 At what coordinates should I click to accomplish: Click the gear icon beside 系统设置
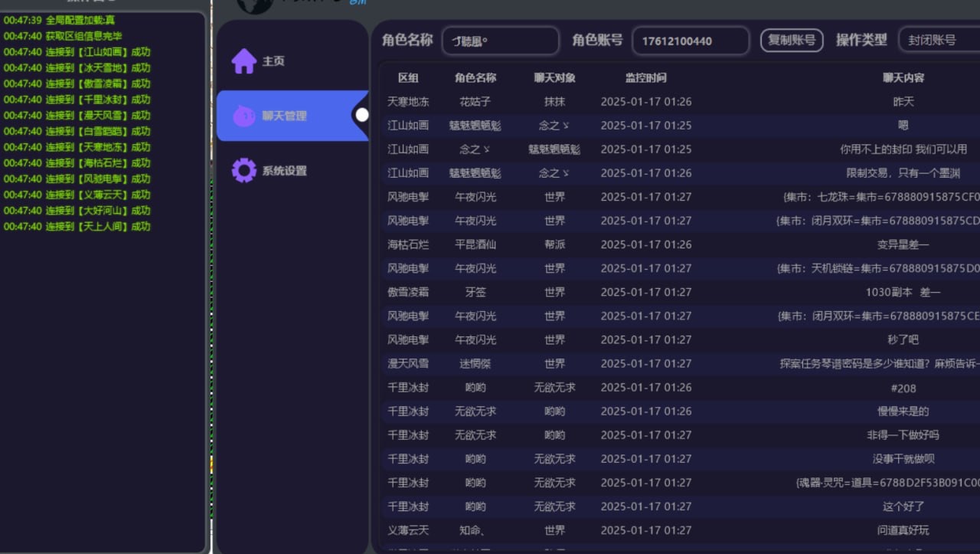pyautogui.click(x=243, y=170)
